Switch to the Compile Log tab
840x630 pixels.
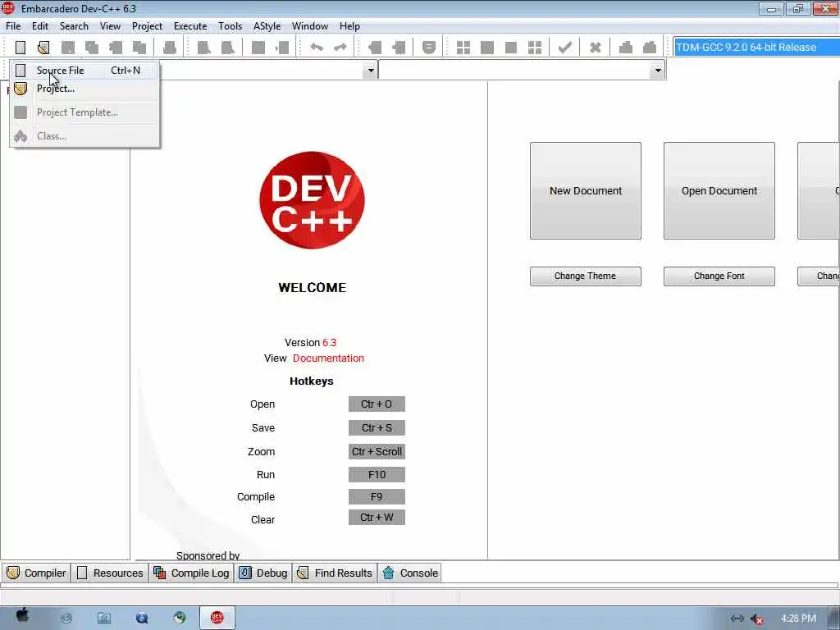[191, 573]
